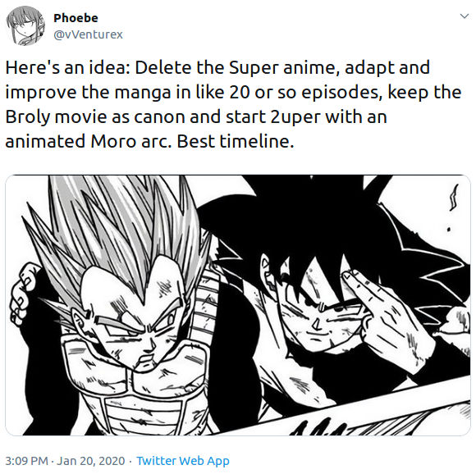Click the words "Best timeline." in tweet

[236, 142]
